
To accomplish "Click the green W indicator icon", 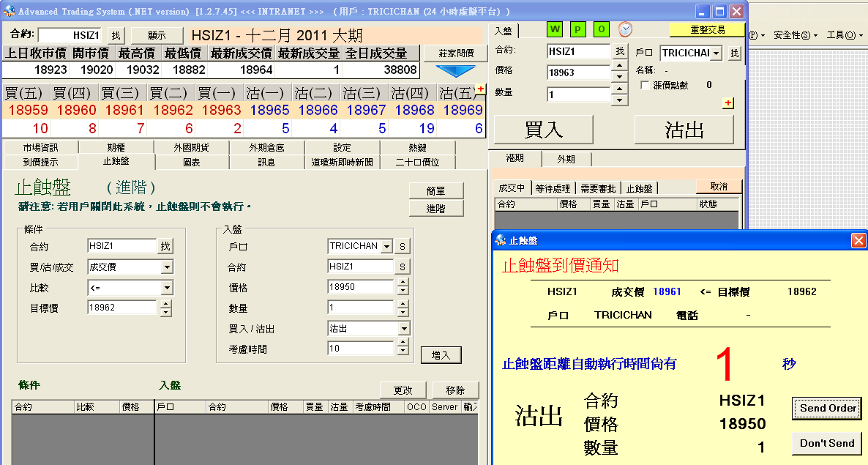I will 555,29.
